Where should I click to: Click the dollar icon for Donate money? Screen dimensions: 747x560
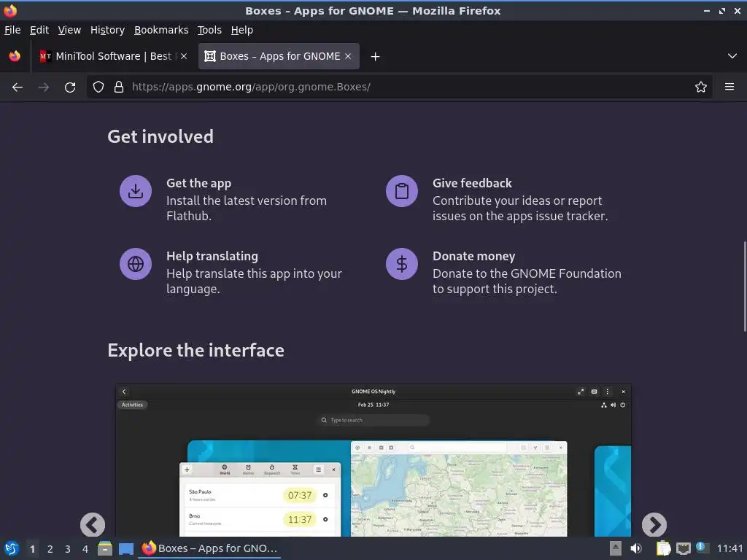pyautogui.click(x=402, y=264)
